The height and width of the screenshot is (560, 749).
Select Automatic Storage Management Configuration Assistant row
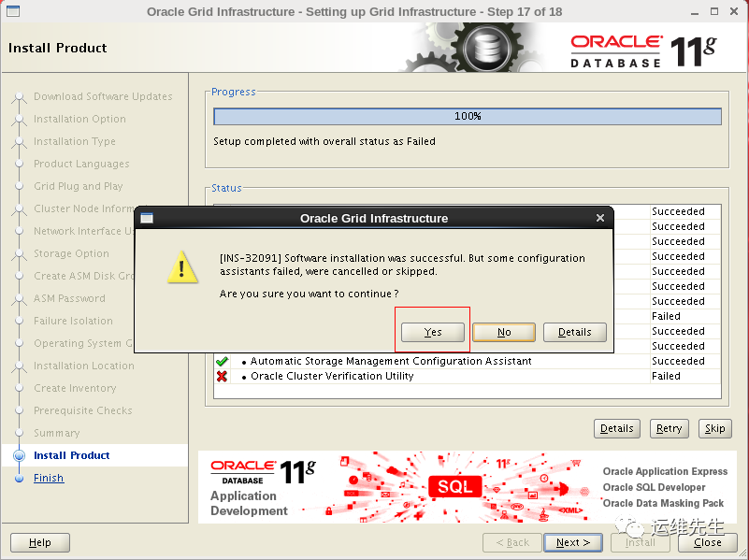(x=468, y=361)
